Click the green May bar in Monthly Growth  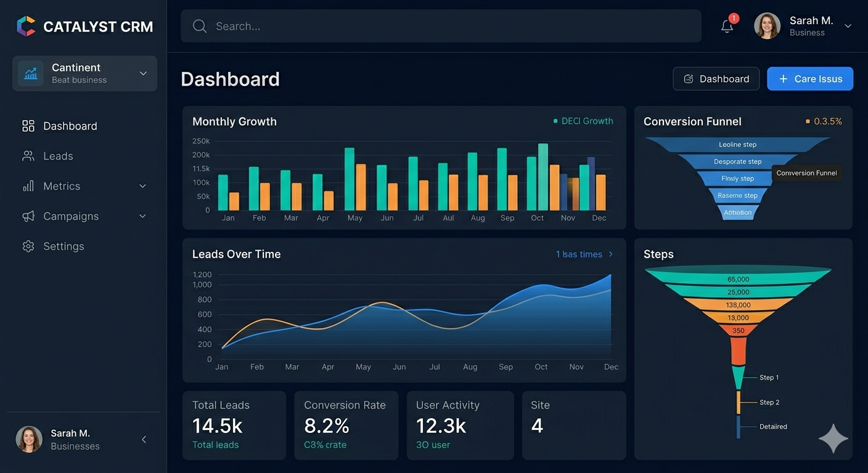coord(350,179)
